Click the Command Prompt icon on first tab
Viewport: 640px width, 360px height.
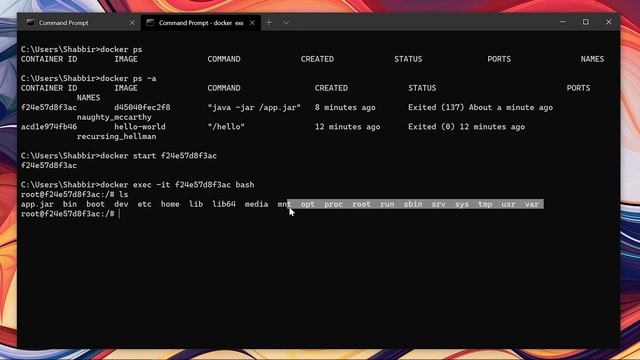[31, 23]
